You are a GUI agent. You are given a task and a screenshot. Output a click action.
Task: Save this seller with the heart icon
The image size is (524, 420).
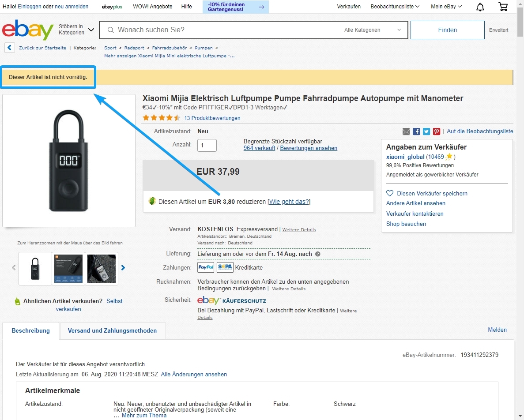coord(390,193)
